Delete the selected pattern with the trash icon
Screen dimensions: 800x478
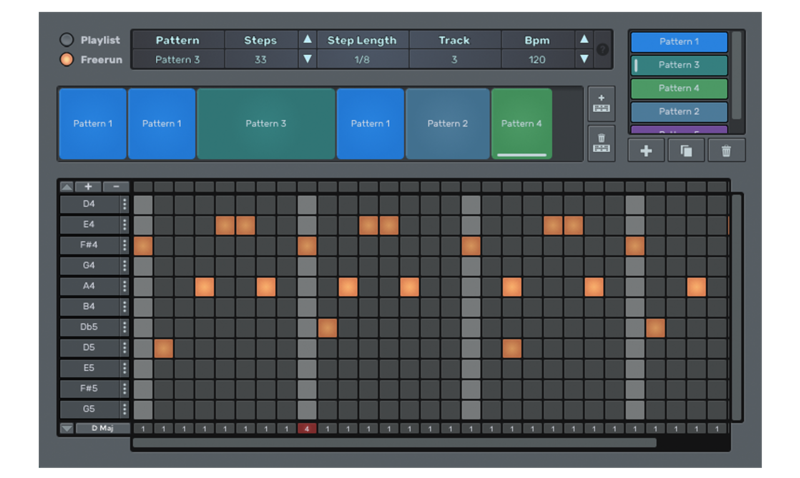tap(726, 150)
